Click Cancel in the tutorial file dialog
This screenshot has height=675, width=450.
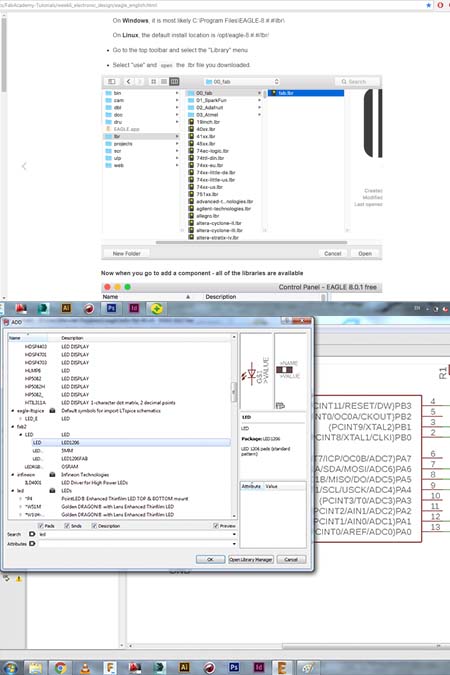coord(332,254)
